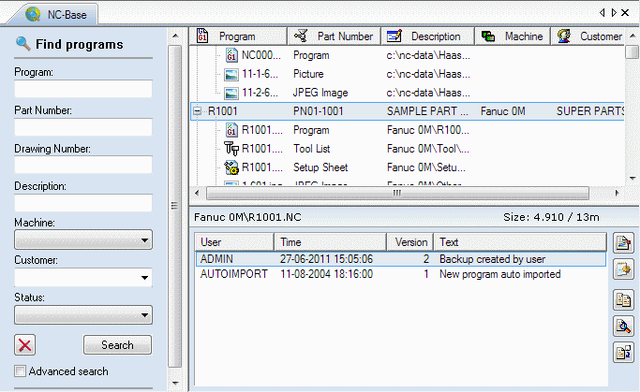Click the NC program icon beside NC000...
The image size is (640, 392).
point(231,55)
